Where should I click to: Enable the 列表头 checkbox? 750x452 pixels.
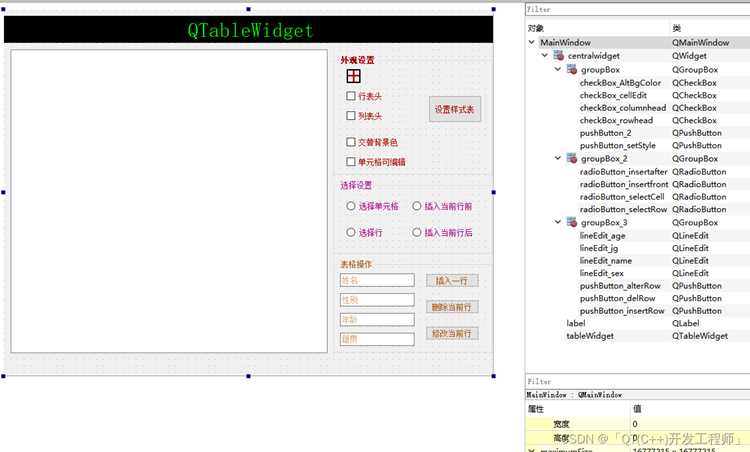click(x=351, y=116)
